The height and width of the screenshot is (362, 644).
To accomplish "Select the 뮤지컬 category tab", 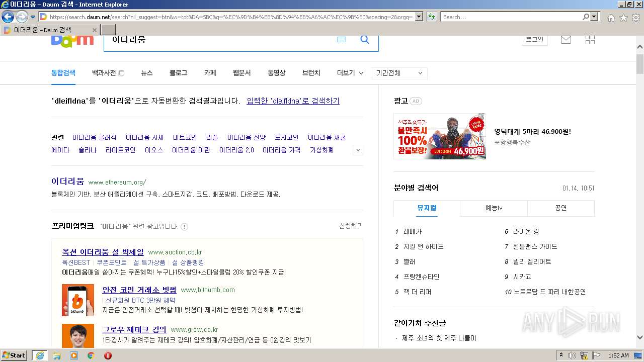I will 427,208.
